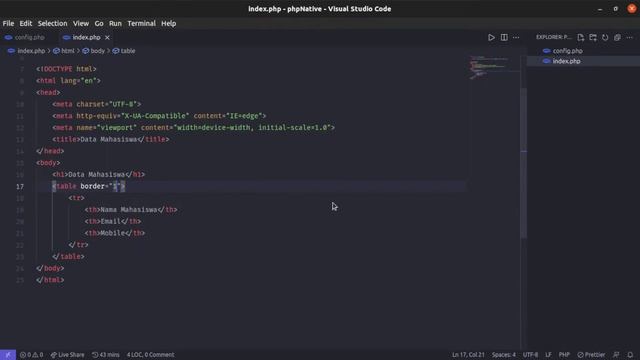The image size is (640, 360).
Task: Open the Terminal menu
Action: point(141,24)
